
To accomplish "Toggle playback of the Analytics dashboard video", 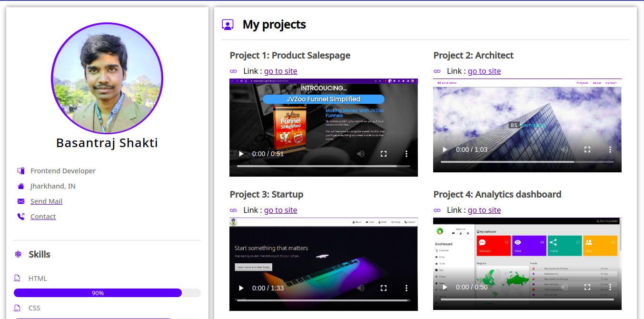I will click(445, 288).
